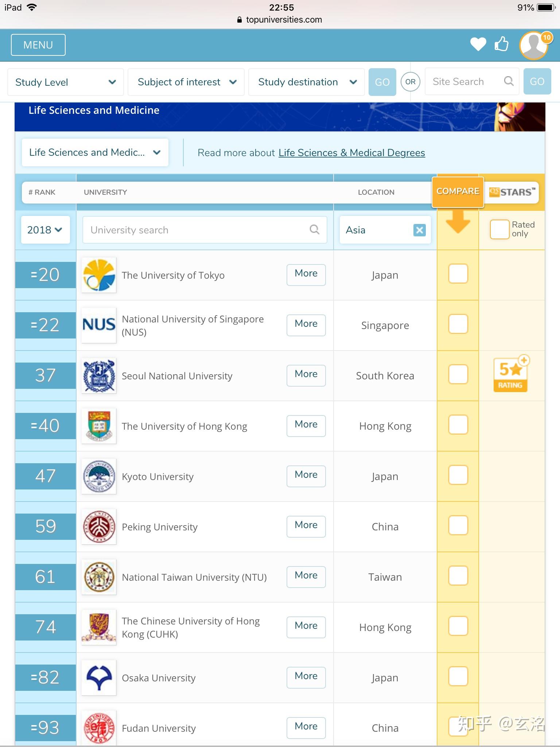Tap GO next to Study destination

point(382,82)
